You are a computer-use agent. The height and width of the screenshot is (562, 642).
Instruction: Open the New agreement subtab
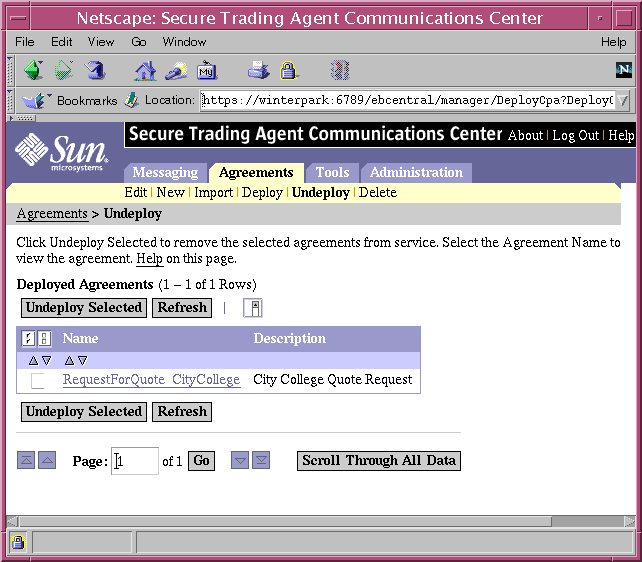tap(170, 192)
